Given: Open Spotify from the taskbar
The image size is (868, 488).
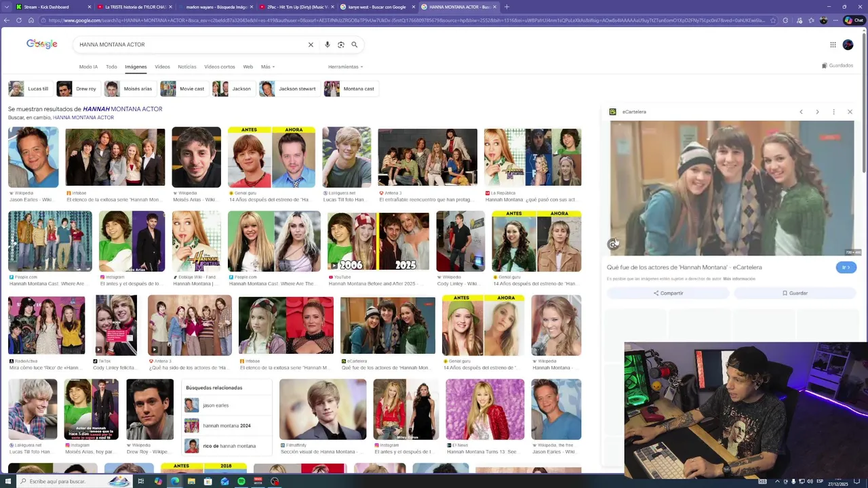Looking at the screenshot, I should (241, 481).
